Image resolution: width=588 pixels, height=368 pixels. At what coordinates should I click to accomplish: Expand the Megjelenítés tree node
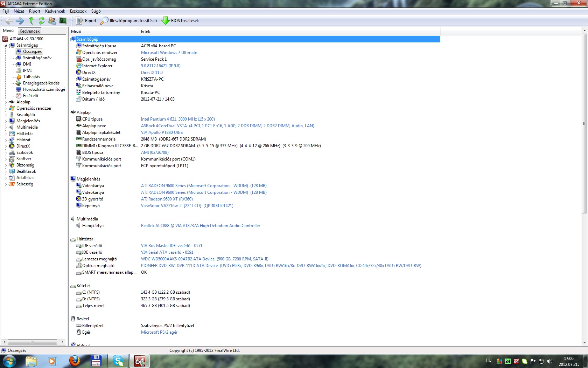point(6,121)
